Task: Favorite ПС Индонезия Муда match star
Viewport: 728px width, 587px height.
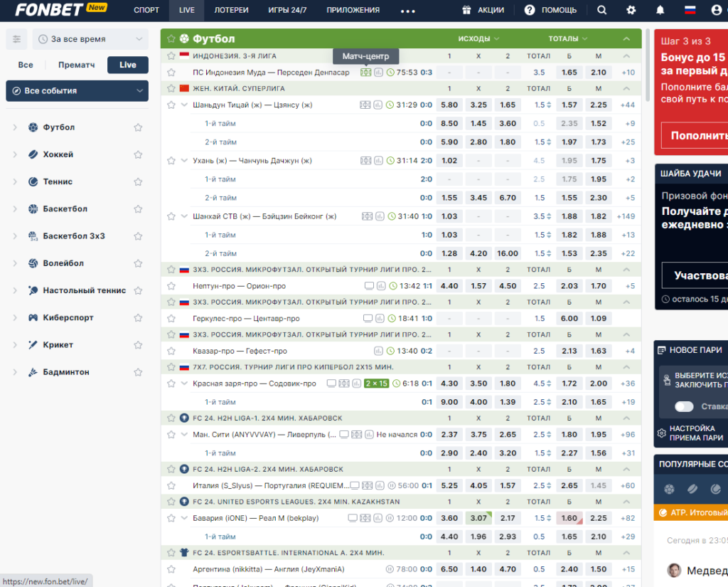Action: tap(171, 73)
